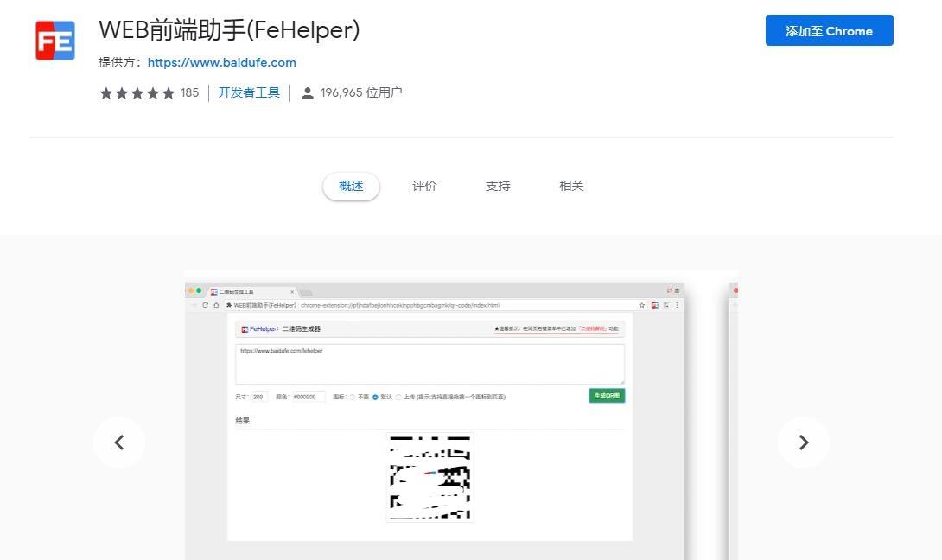
Task: Click the 提供方 label
Action: [x=120, y=62]
